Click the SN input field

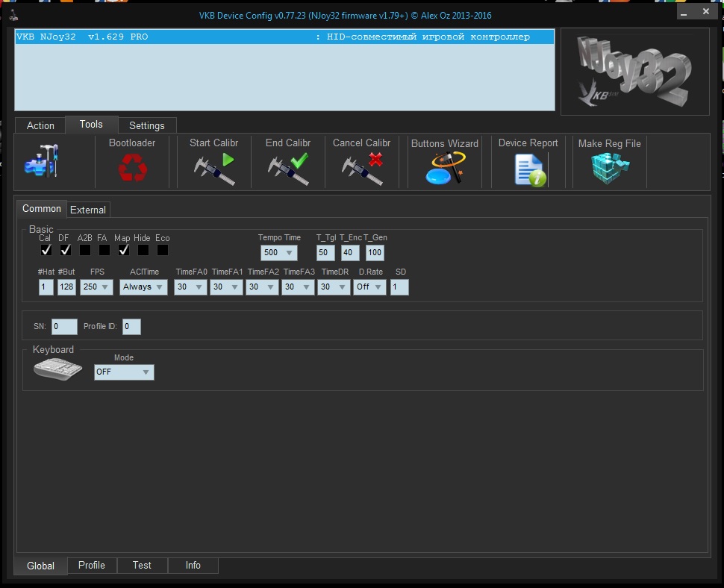click(x=64, y=326)
